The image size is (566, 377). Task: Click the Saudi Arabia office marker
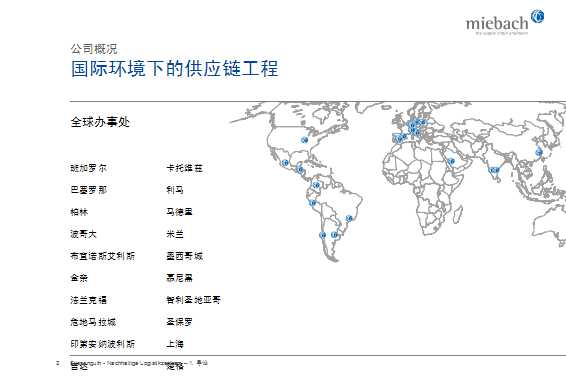point(451,161)
